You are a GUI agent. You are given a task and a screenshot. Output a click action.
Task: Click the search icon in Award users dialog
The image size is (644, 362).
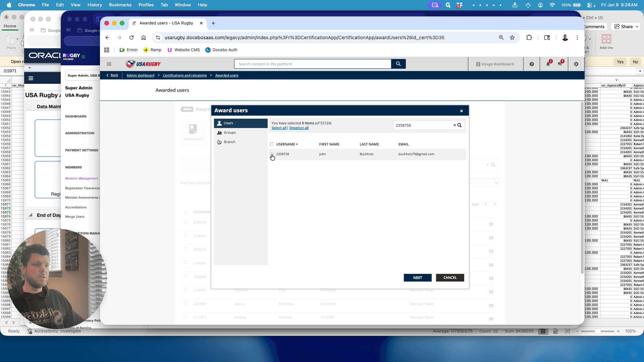coord(460,125)
